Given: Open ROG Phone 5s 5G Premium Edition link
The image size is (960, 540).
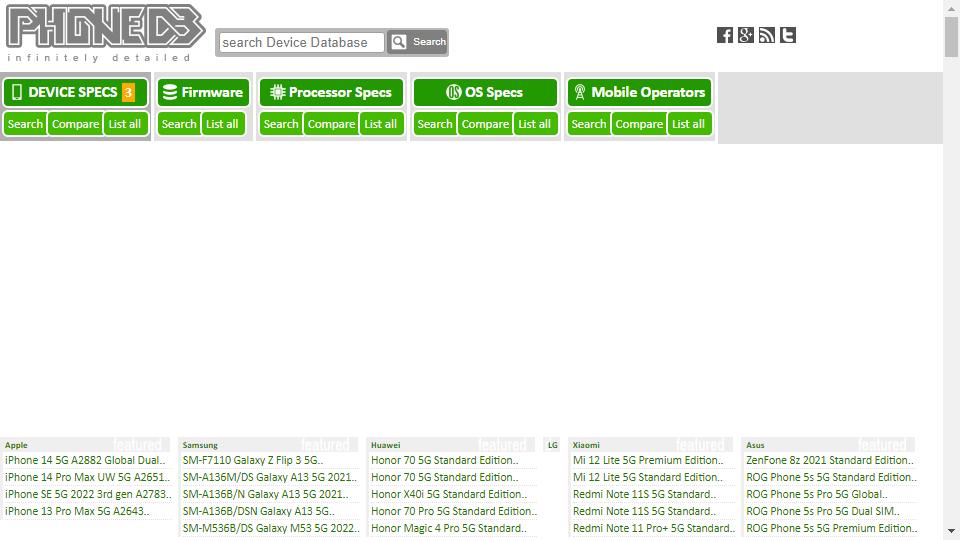Looking at the screenshot, I should point(831,528).
